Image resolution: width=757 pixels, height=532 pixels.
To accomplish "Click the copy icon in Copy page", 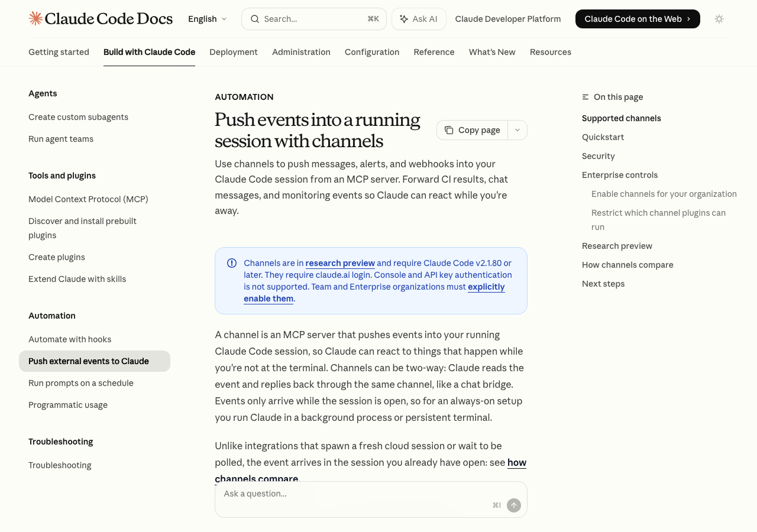I will point(449,130).
